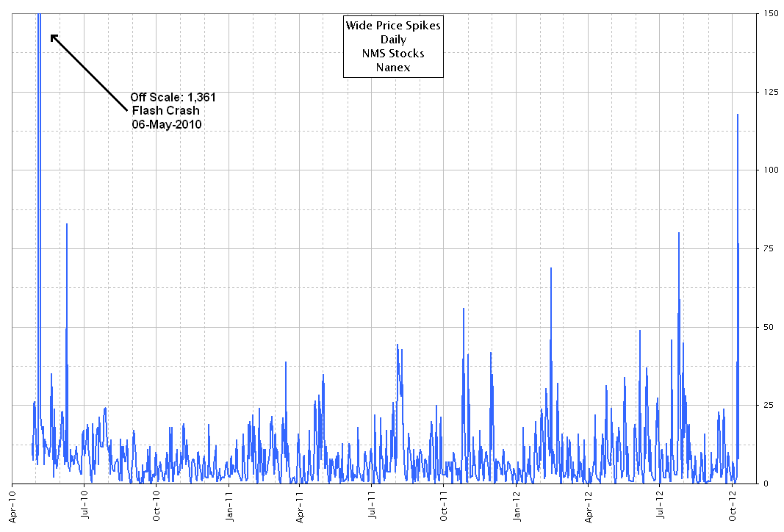
Task: Select the 125 y-axis value
Action: click(x=771, y=92)
